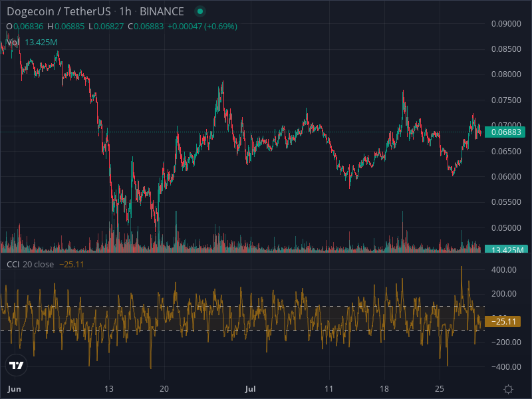Open chart settings gear icon
532x399 pixels.
pyautogui.click(x=508, y=389)
